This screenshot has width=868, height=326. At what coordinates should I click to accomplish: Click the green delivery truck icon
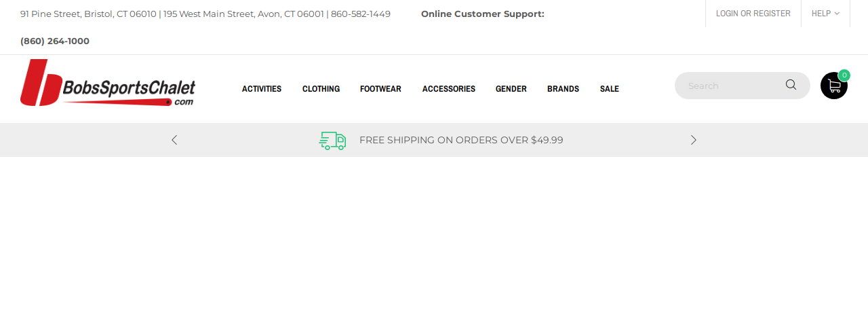[332, 141]
